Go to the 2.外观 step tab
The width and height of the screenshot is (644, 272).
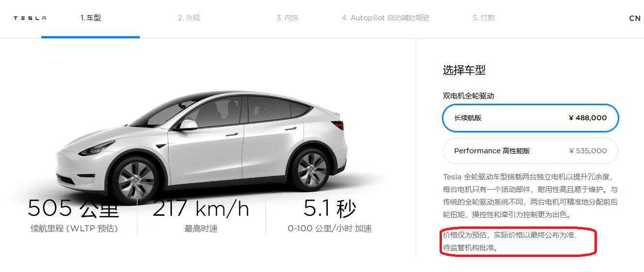click(189, 18)
